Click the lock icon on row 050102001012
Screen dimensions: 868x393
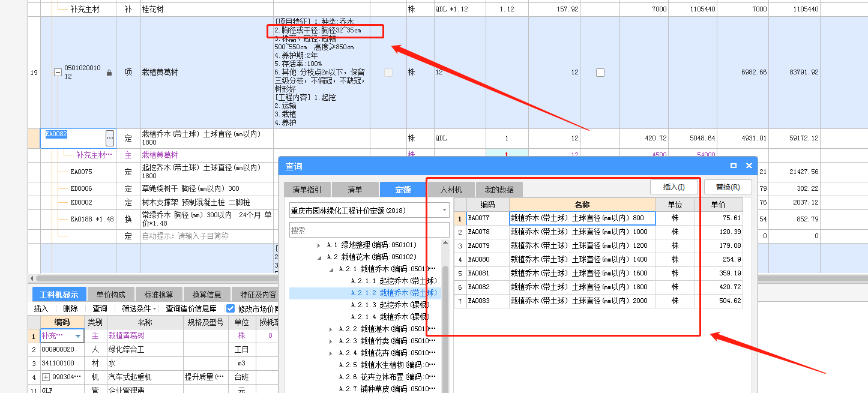[109, 73]
